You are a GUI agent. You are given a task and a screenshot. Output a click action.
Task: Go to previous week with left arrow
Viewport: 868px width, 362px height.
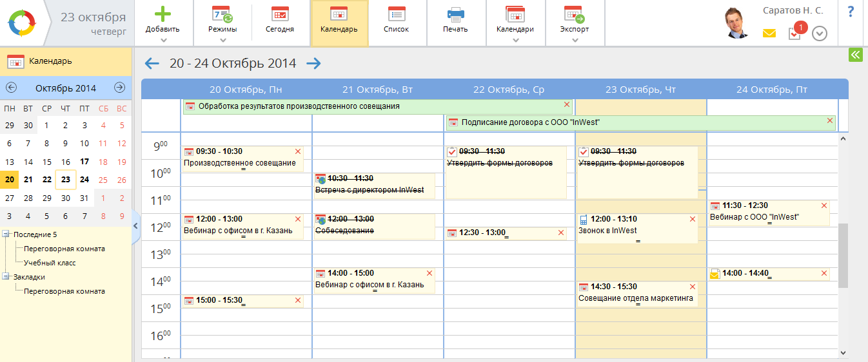tap(152, 63)
